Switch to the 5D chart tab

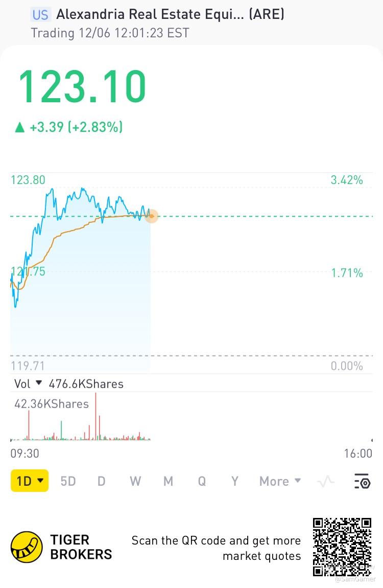(68, 481)
